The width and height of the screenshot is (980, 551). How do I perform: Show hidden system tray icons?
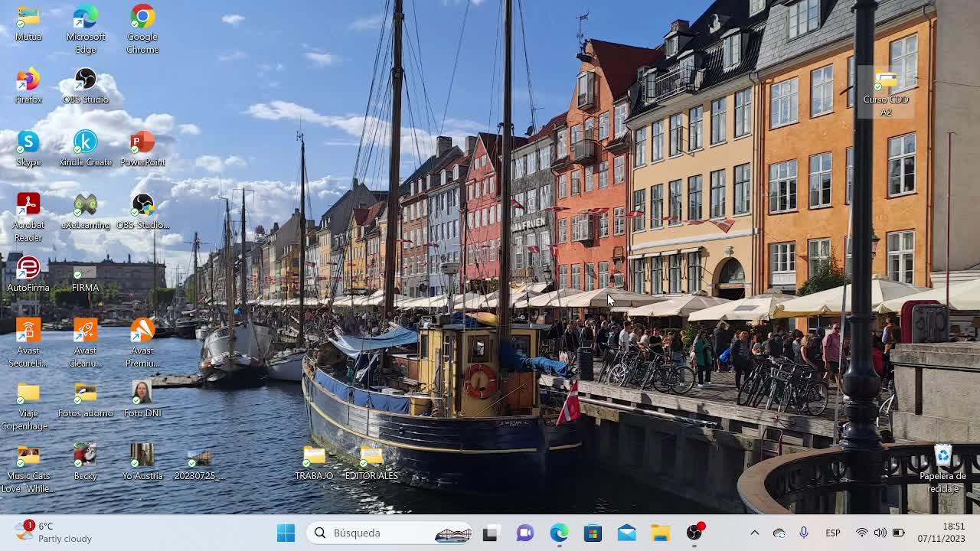pos(754,533)
